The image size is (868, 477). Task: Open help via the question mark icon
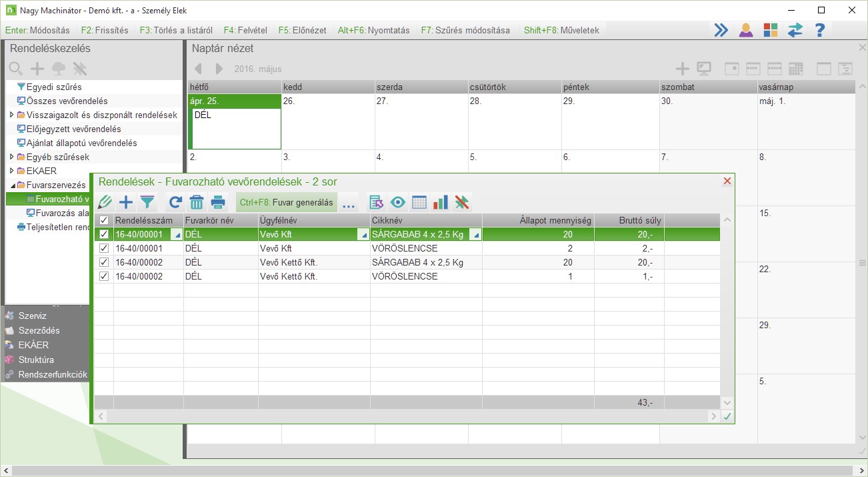click(820, 30)
